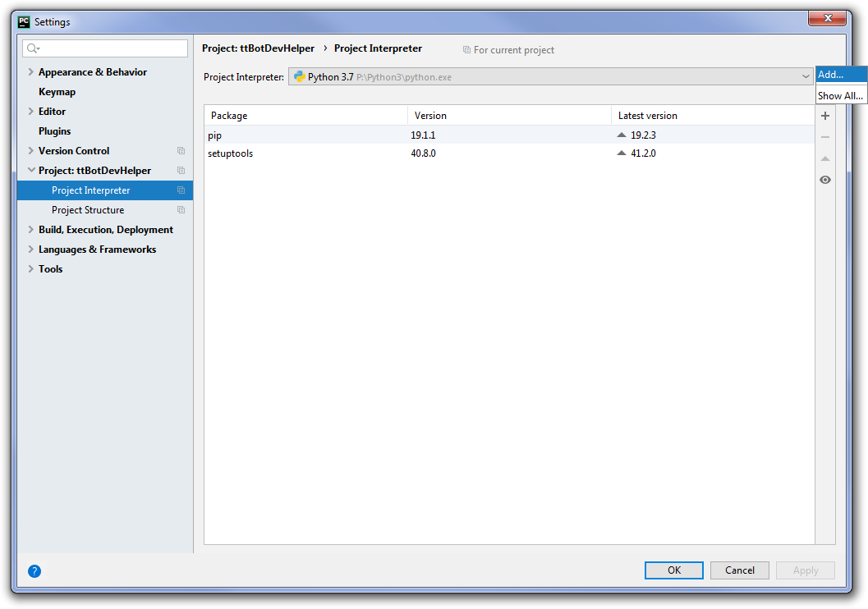The image size is (868, 609).
Task: Click the Cancel button
Action: [x=740, y=570]
